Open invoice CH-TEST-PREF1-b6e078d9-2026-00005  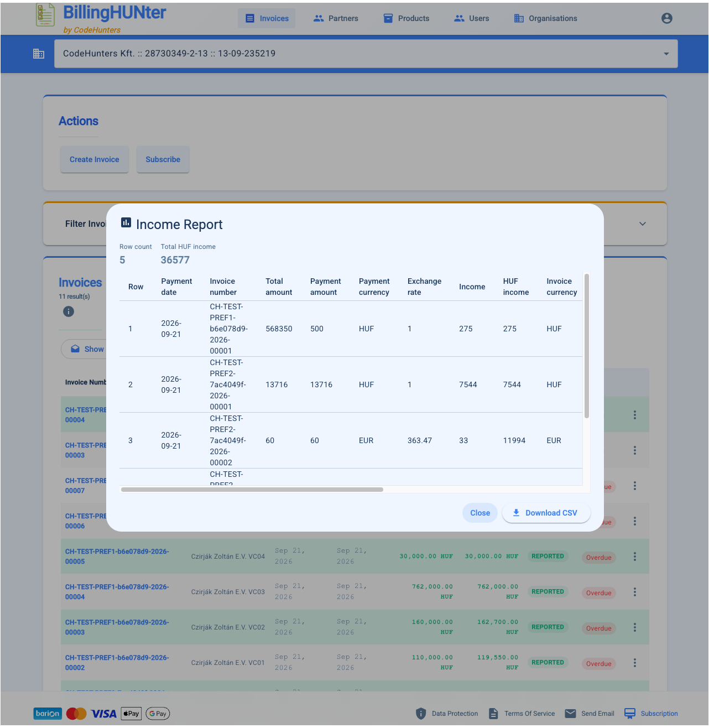tap(117, 557)
